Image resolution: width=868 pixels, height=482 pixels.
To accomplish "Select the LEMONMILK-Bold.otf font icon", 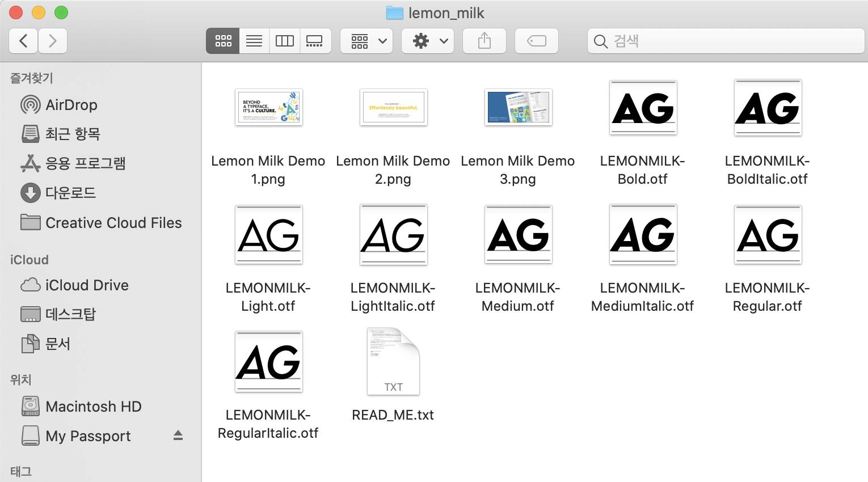I will pos(643,107).
